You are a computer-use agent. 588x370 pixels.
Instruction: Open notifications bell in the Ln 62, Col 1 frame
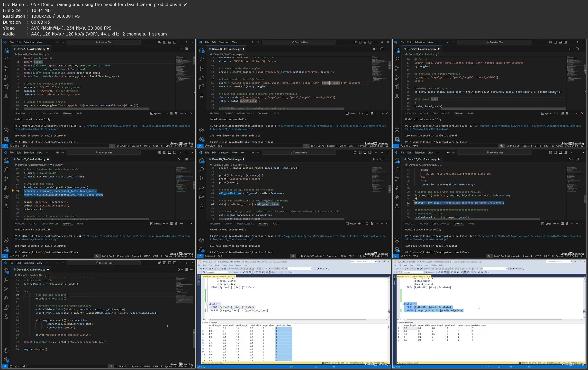click(x=582, y=256)
